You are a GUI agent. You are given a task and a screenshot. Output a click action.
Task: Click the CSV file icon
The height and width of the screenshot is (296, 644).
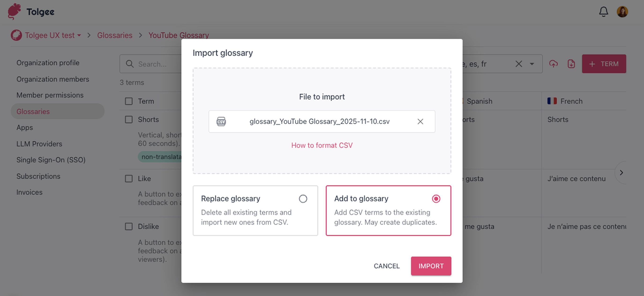(221, 121)
